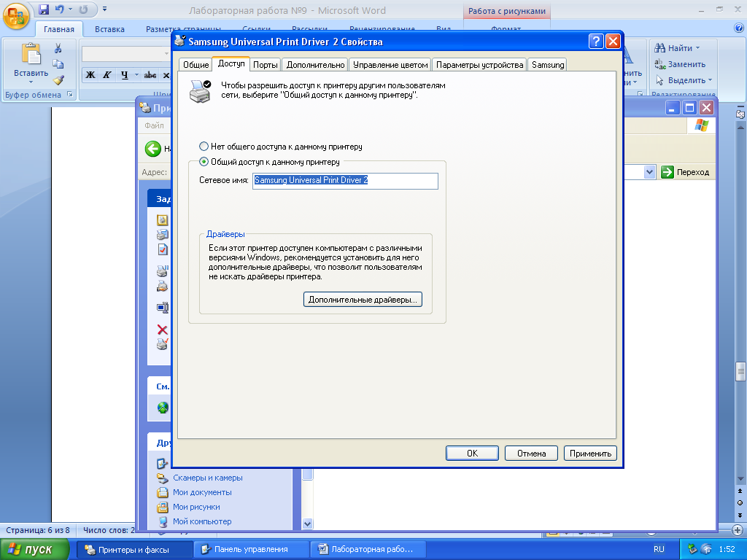Open the Office button menu in Word
This screenshot has width=747, height=560.
16,16
